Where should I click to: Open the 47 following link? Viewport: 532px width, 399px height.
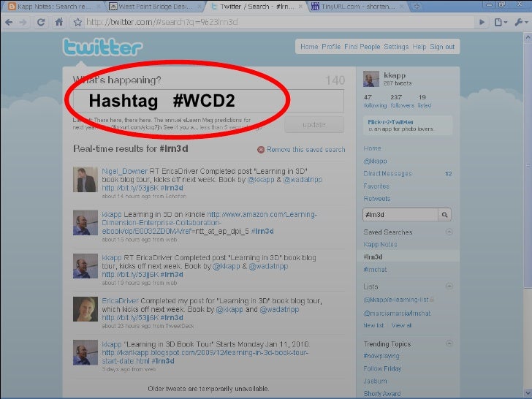click(x=375, y=101)
